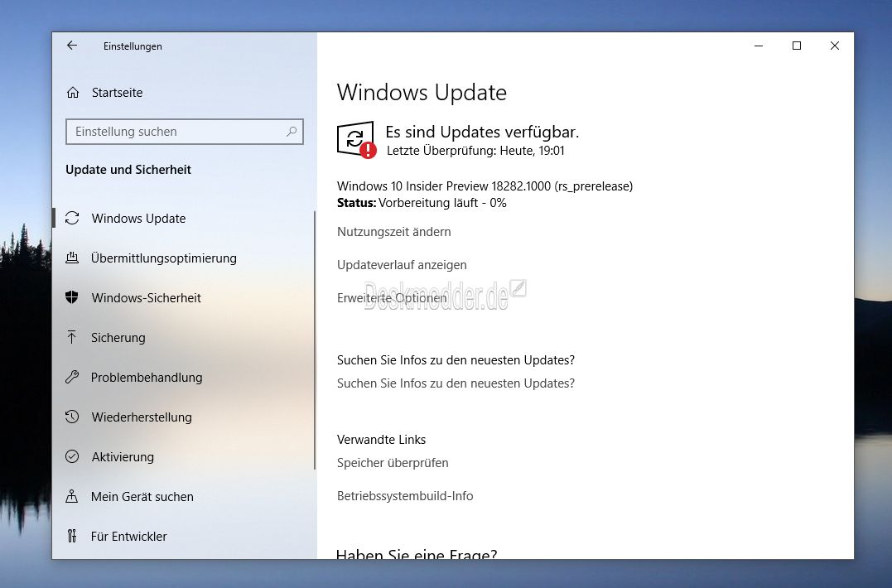The width and height of the screenshot is (892, 588).
Task: Click the Windows 10 Insider Preview 18282.1000 text
Action: click(x=485, y=186)
